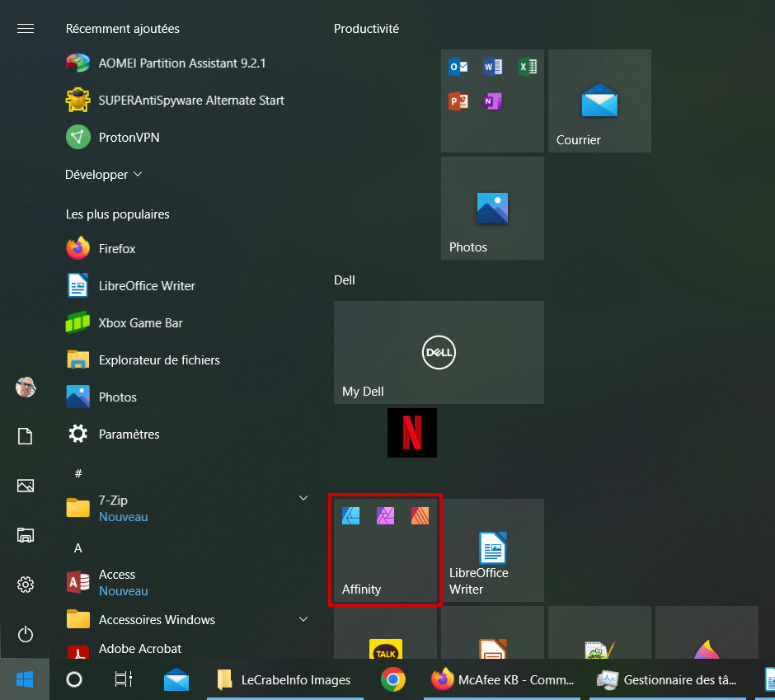Expand the Développer list
The width and height of the screenshot is (775, 700).
coord(104,175)
